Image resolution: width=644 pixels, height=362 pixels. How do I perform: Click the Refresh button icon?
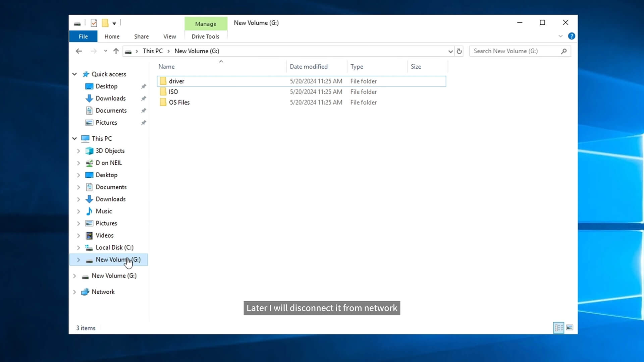(x=459, y=51)
